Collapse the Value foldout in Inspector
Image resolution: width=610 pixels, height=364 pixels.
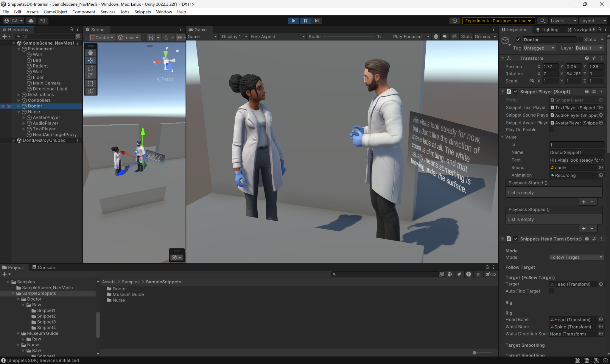tap(502, 137)
